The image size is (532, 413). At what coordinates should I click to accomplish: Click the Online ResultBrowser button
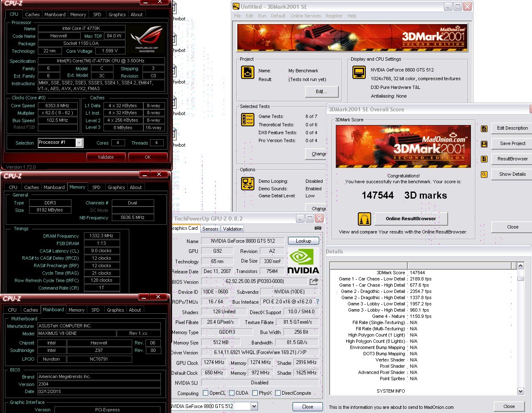[411, 219]
